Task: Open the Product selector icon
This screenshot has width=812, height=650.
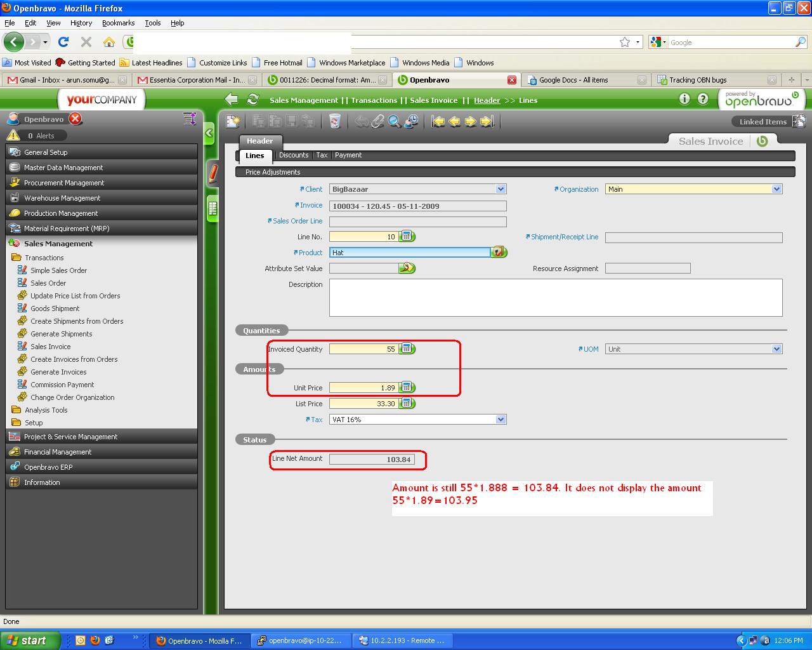Action: click(x=499, y=253)
